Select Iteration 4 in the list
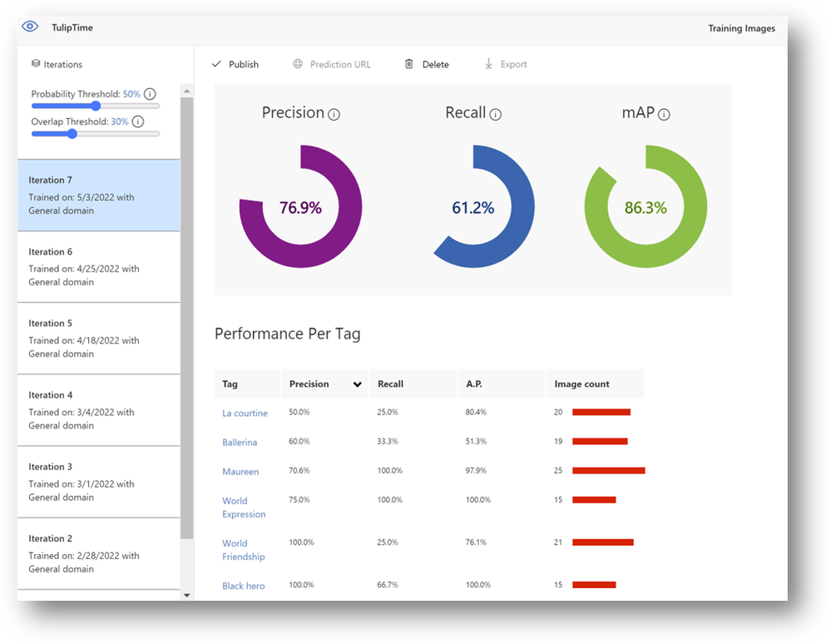This screenshot has height=644, width=831. tap(99, 409)
